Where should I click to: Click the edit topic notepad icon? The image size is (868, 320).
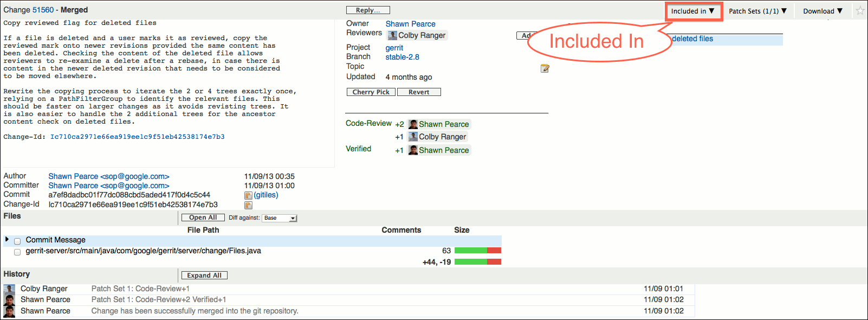tap(545, 68)
